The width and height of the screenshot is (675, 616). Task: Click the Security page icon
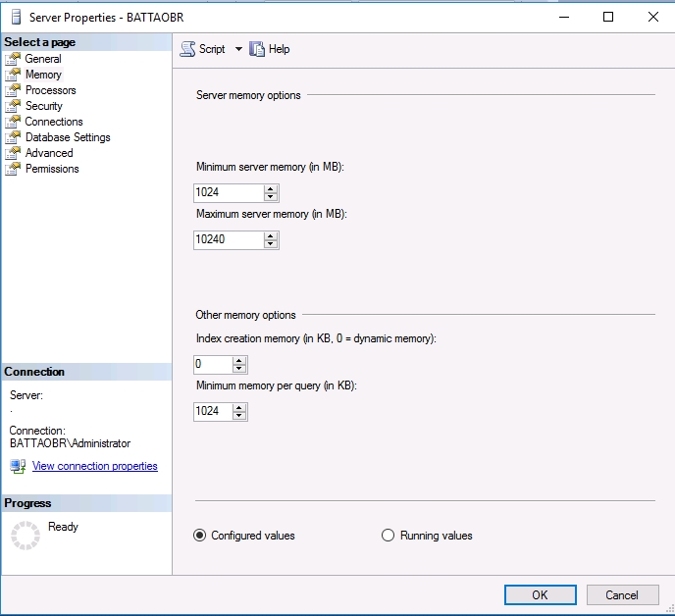point(13,106)
